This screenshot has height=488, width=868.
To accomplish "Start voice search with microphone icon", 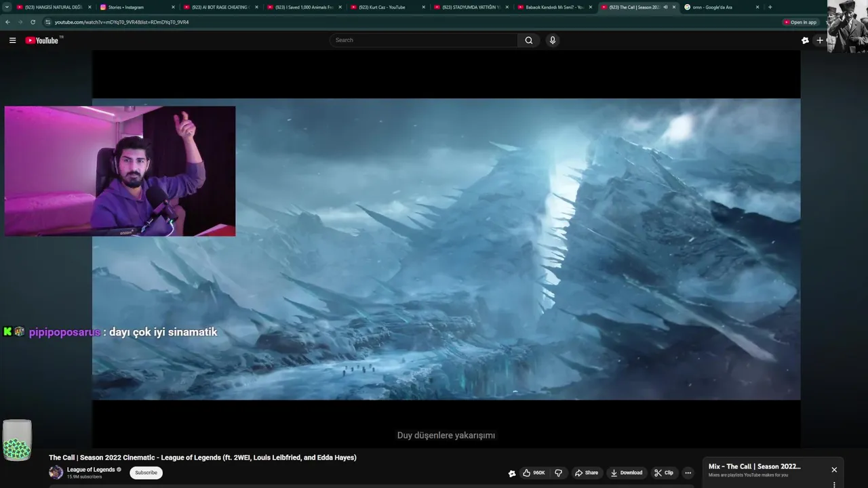I will click(x=553, y=40).
